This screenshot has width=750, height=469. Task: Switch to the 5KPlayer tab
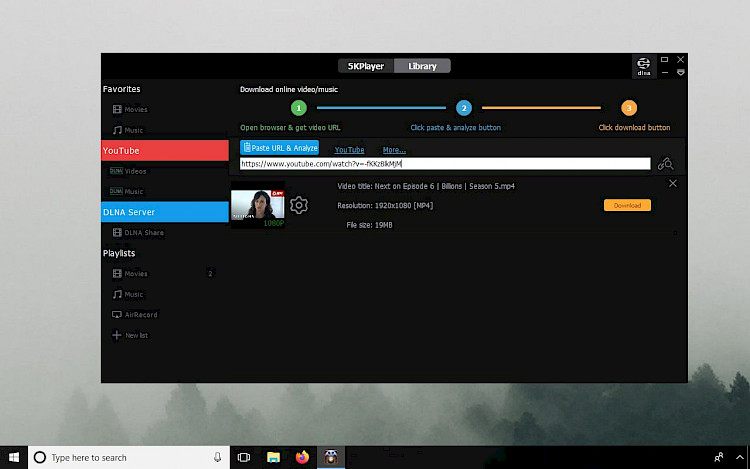(x=366, y=66)
